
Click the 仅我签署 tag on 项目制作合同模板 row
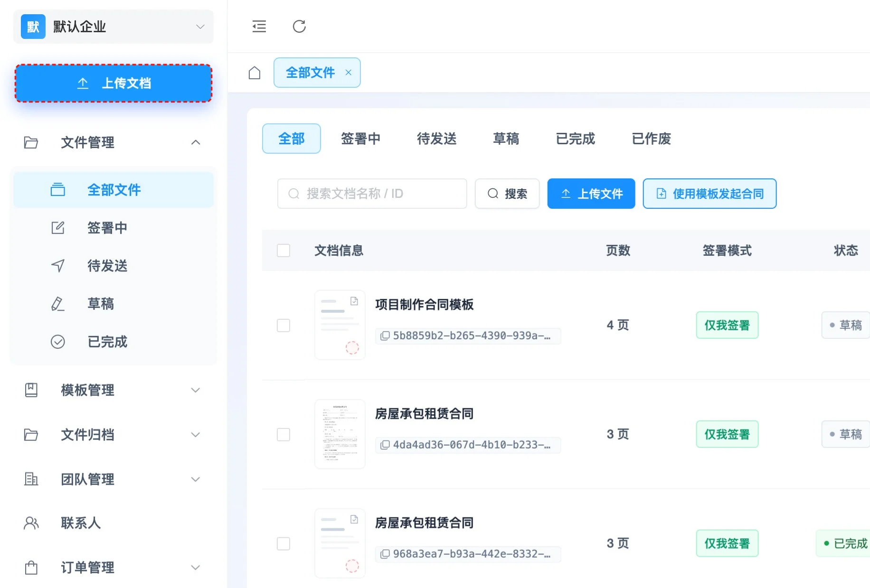click(727, 325)
